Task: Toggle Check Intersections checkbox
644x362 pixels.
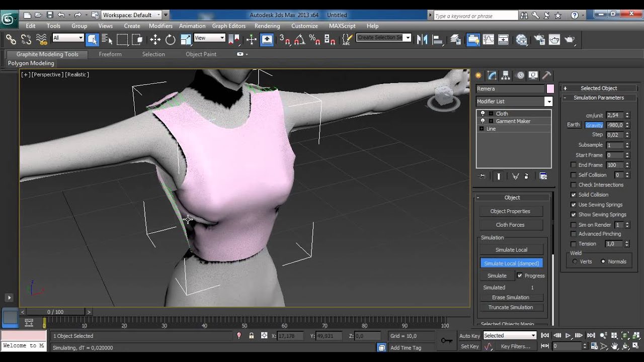Action: [x=573, y=185]
